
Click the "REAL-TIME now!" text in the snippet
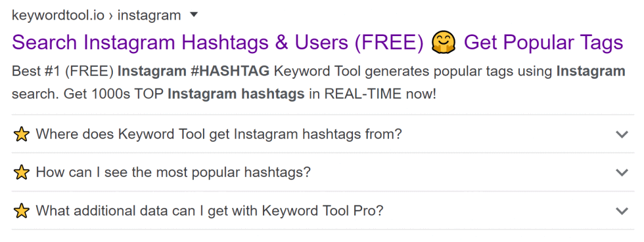380,94
